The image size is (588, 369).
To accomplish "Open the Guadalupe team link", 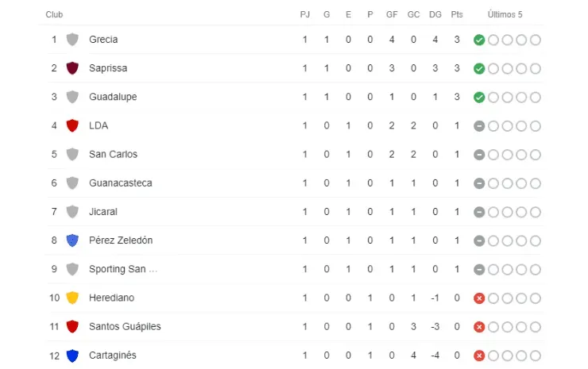I will (113, 97).
